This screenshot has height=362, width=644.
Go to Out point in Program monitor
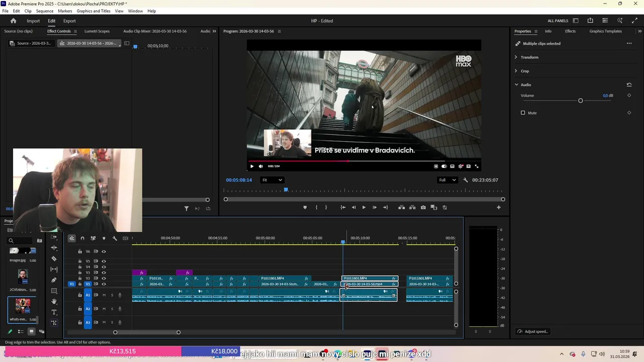tap(385, 207)
